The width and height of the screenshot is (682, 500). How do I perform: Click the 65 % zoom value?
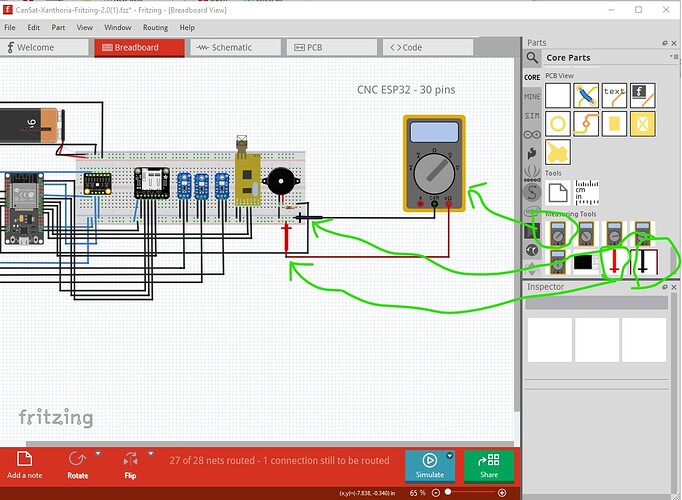pyautogui.click(x=417, y=493)
